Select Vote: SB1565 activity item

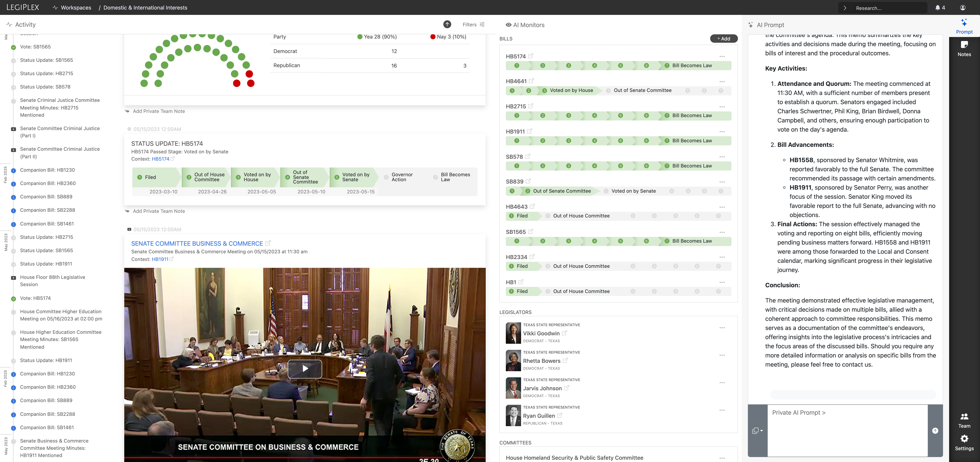(x=35, y=47)
